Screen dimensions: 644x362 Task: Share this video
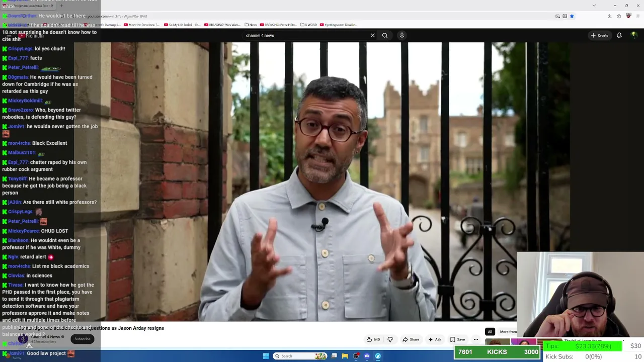[x=411, y=339]
